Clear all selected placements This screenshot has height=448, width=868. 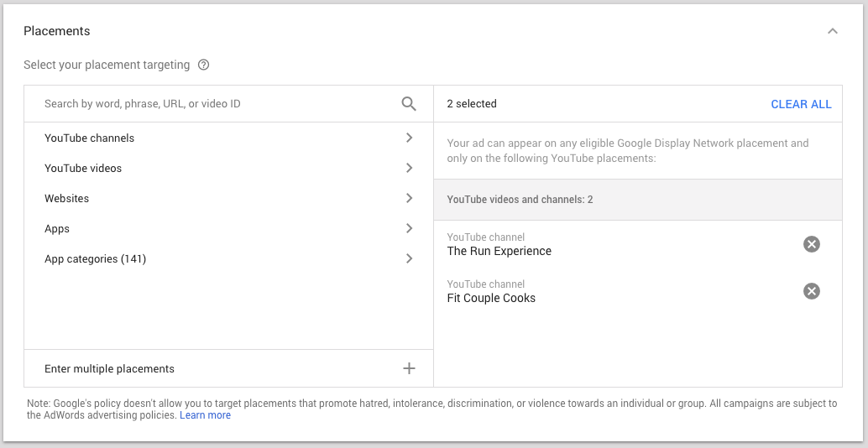click(801, 104)
